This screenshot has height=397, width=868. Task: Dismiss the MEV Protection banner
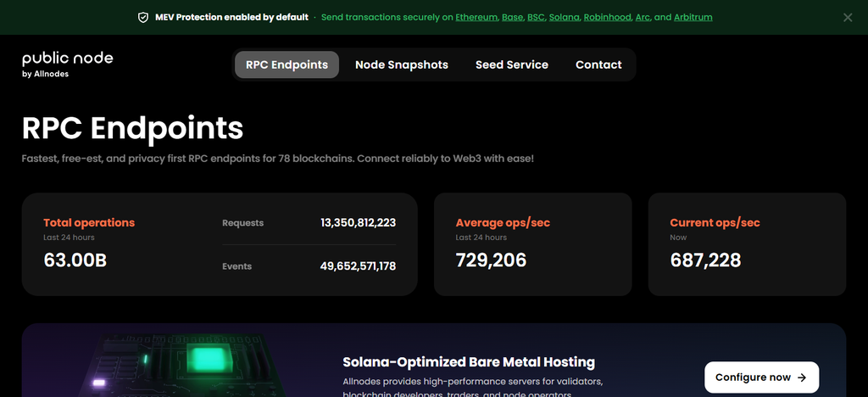(848, 17)
